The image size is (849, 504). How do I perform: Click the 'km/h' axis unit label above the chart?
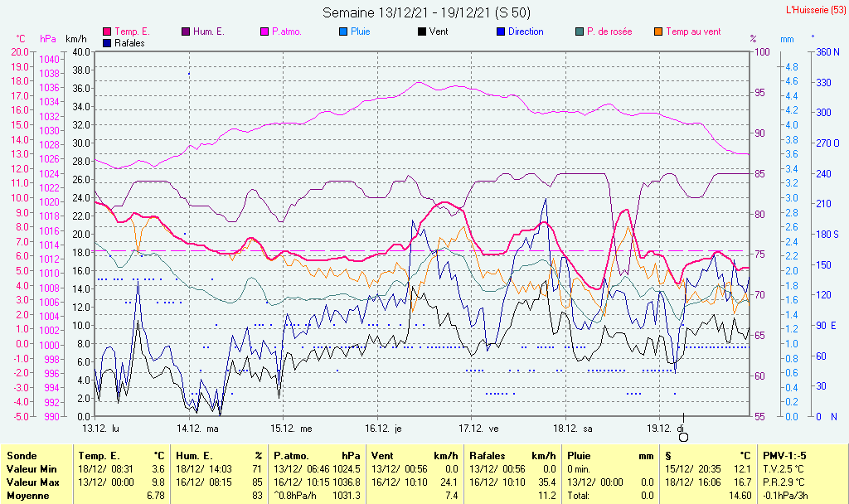pyautogui.click(x=75, y=39)
